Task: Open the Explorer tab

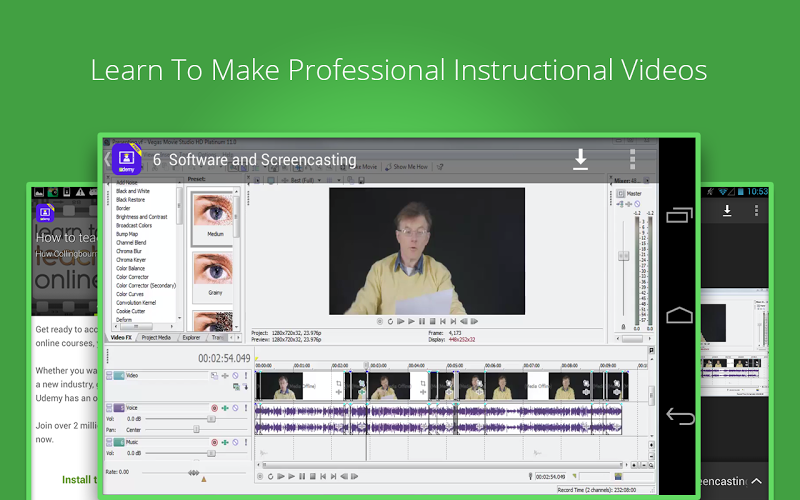Action: tap(190, 338)
